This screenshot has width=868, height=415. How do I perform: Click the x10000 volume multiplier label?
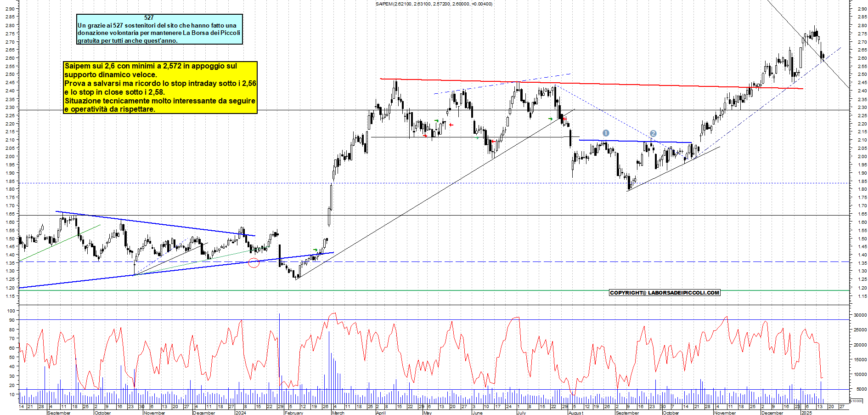tap(856, 401)
